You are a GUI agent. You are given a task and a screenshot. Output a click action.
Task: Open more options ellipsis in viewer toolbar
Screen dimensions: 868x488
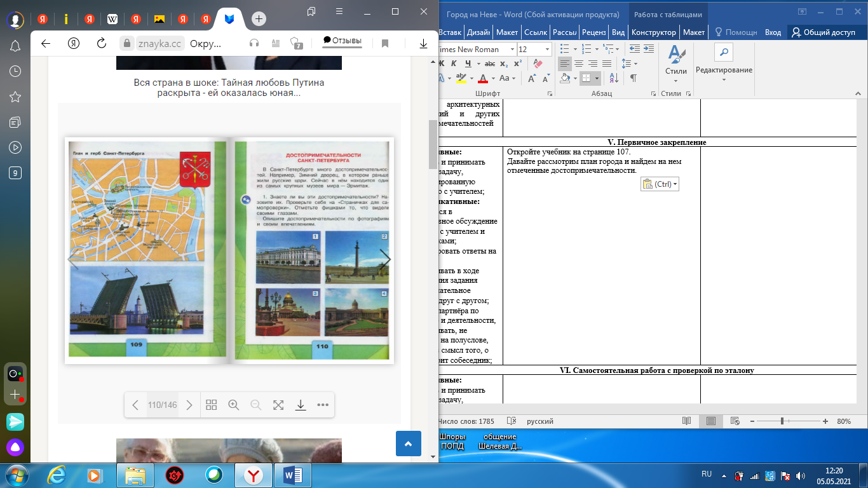click(323, 405)
